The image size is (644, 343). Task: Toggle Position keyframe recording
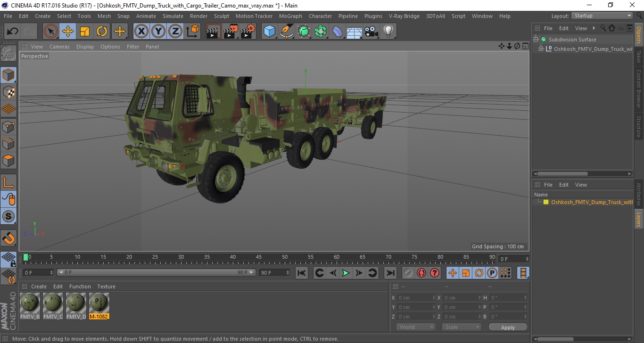tap(453, 273)
